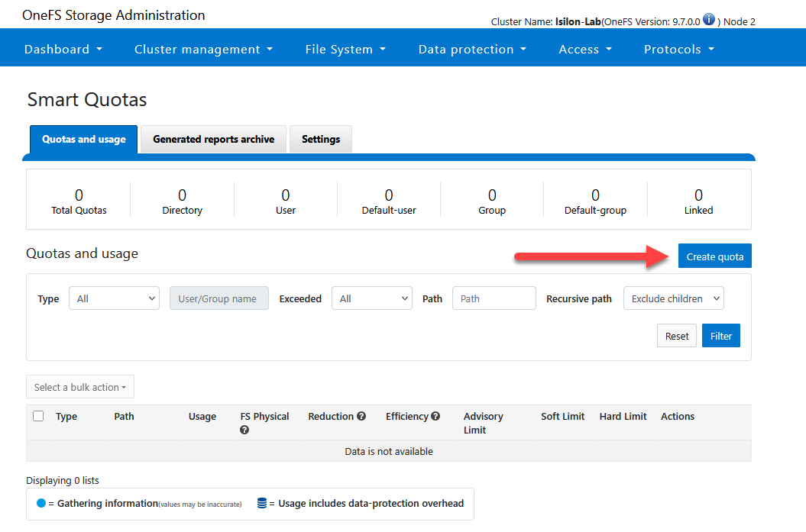
Task: Click the Reset button
Action: coord(676,335)
